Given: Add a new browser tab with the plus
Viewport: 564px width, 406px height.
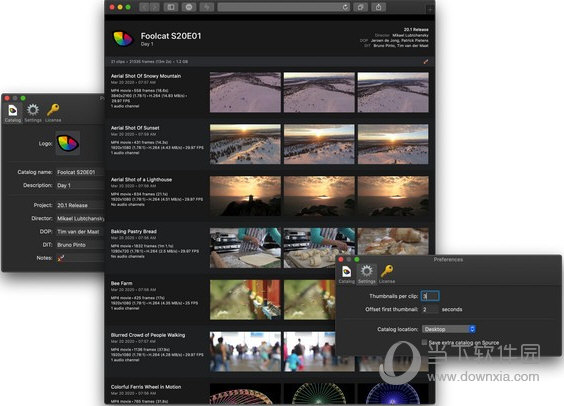Looking at the screenshot, I should pos(430,10).
